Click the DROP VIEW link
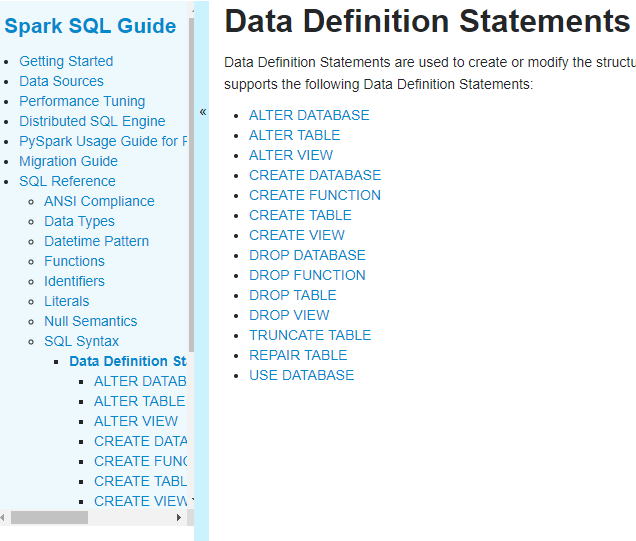 [289, 315]
